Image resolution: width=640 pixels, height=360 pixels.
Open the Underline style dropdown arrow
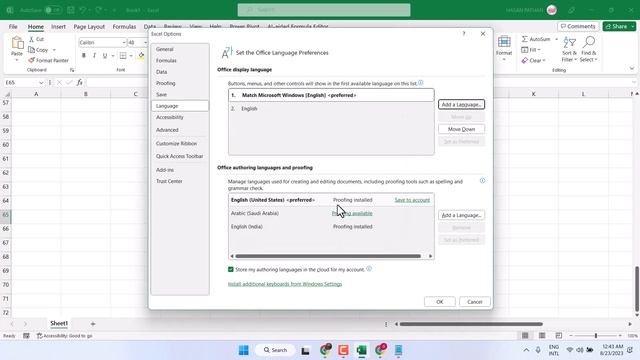pyautogui.click(x=112, y=56)
